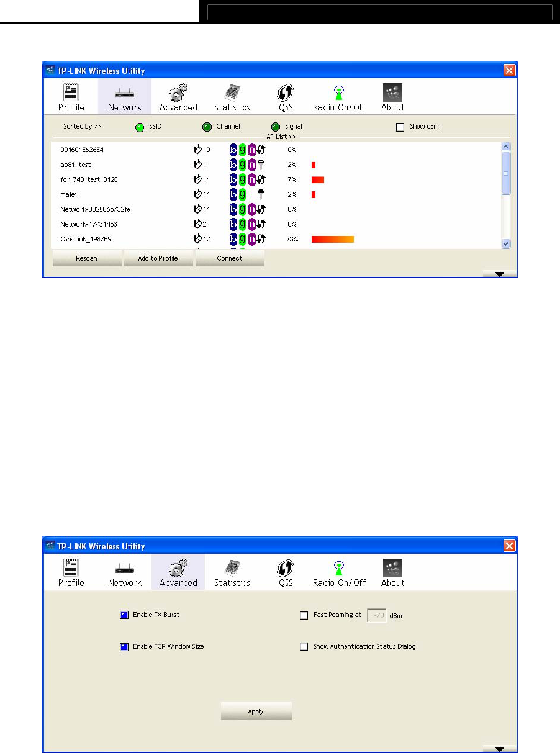Close the lower TP-LINK Wireless Utility window
This screenshot has width=560, height=753.
pyautogui.click(x=509, y=546)
